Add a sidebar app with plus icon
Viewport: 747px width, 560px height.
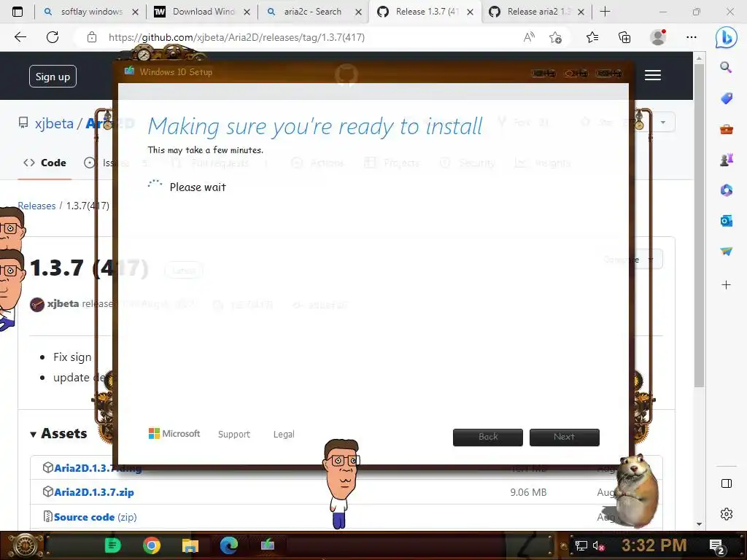[726, 285]
